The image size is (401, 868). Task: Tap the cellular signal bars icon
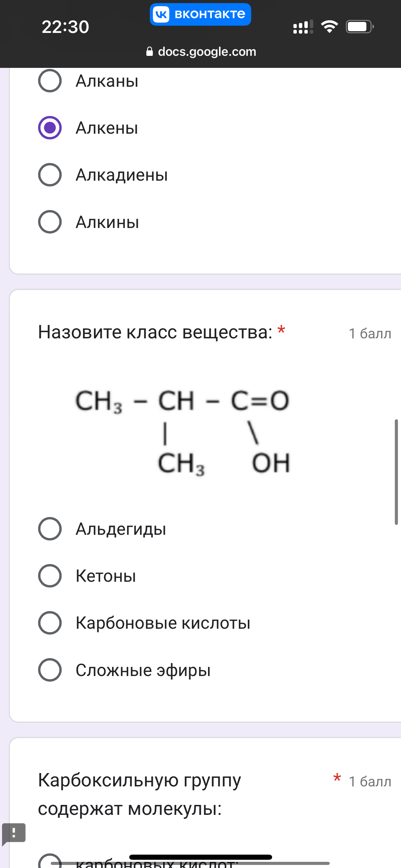pyautogui.click(x=303, y=27)
